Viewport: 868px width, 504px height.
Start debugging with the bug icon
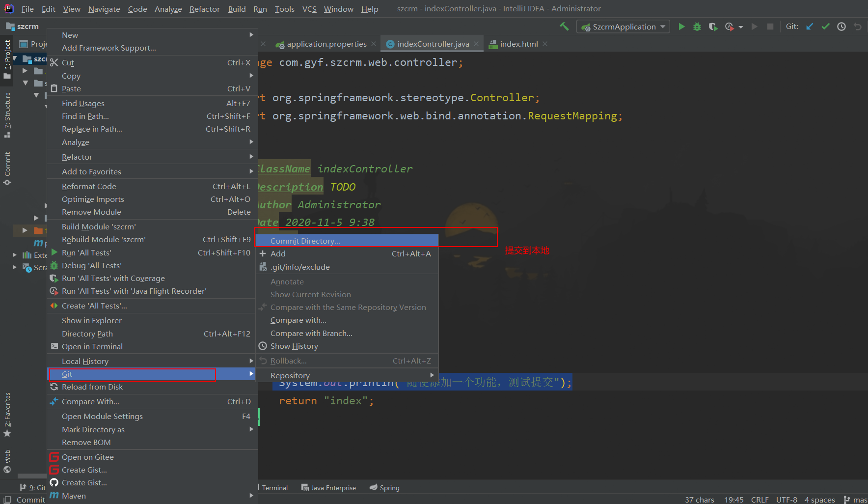697,27
